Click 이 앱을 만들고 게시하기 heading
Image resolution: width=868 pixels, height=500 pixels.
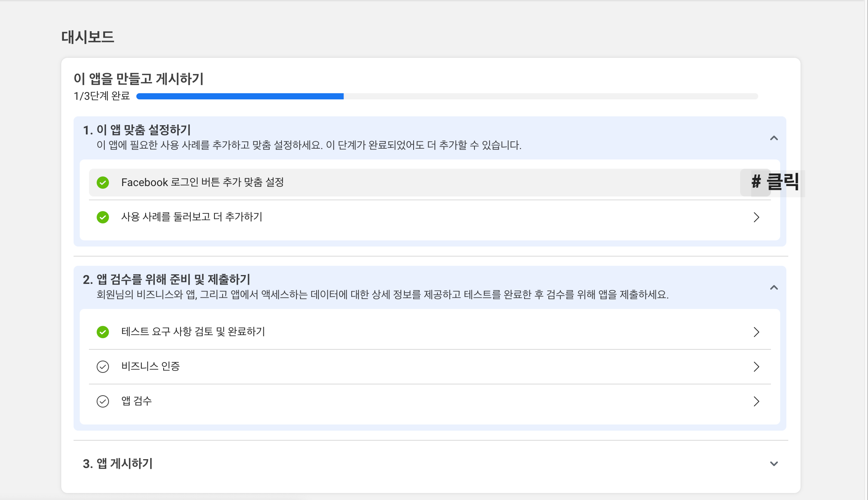tap(139, 79)
